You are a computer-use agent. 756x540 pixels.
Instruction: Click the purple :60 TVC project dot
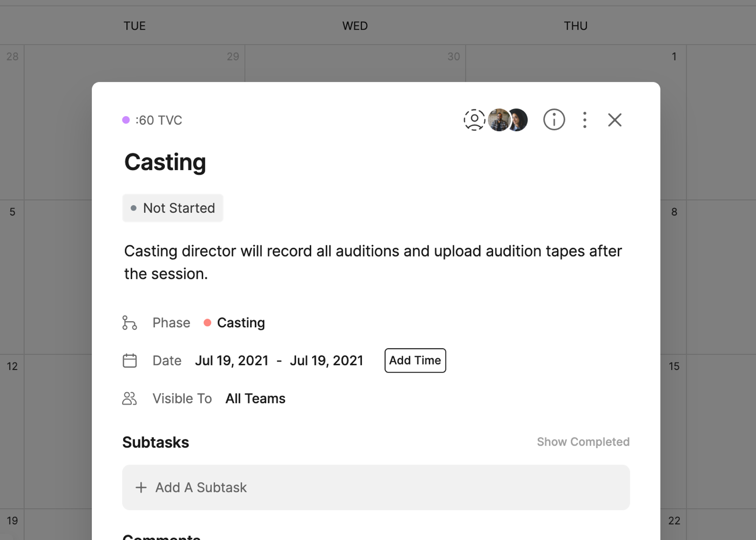126,120
